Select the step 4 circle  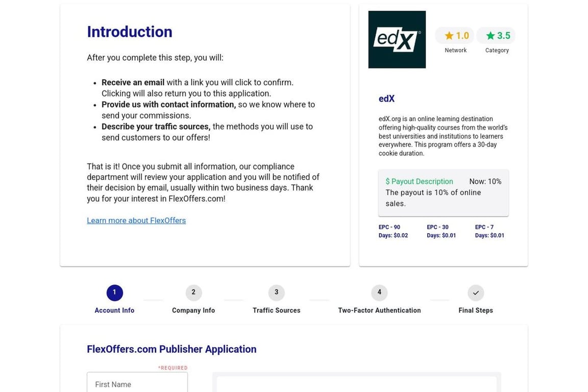(x=379, y=292)
